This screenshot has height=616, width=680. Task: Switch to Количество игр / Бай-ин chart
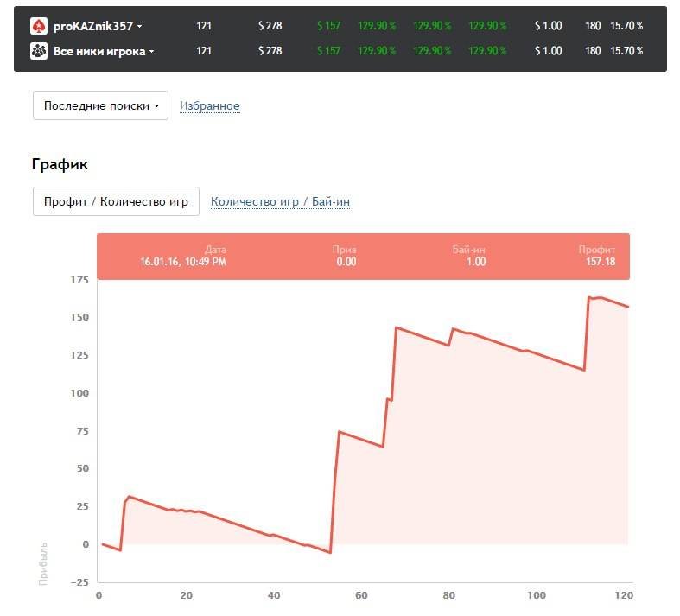[x=280, y=202]
